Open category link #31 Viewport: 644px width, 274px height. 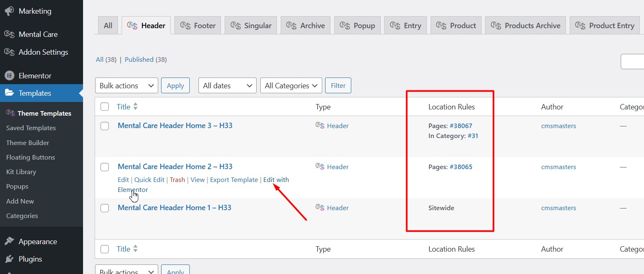[473, 136]
